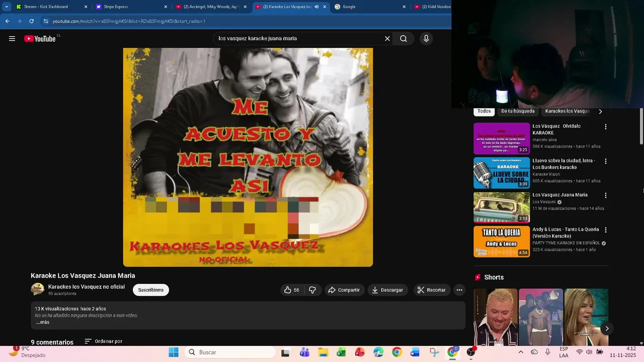Clear the YouTube search query
Image resolution: width=644 pixels, height=362 pixels.
click(387, 39)
